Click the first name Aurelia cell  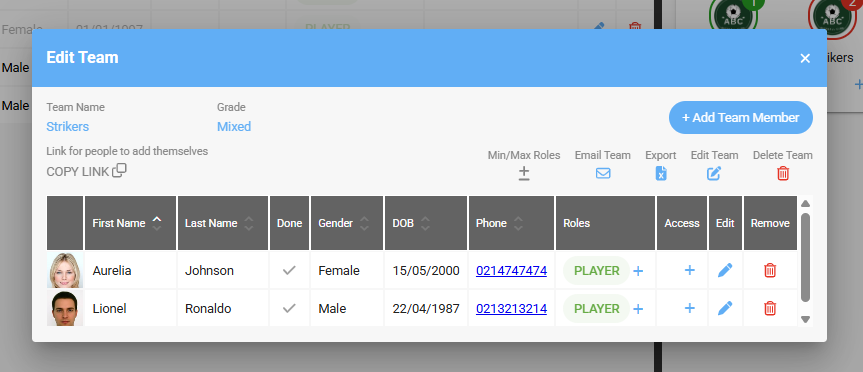point(130,270)
